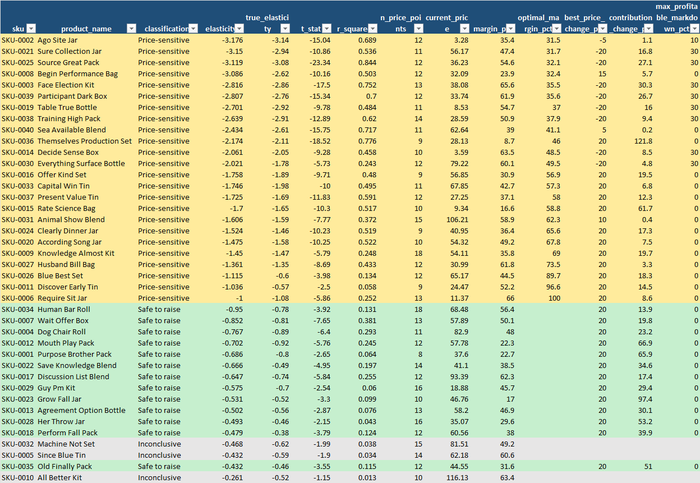The height and width of the screenshot is (483, 700).
Task: Select the Require Sit Jar cell
Action: click(86, 298)
